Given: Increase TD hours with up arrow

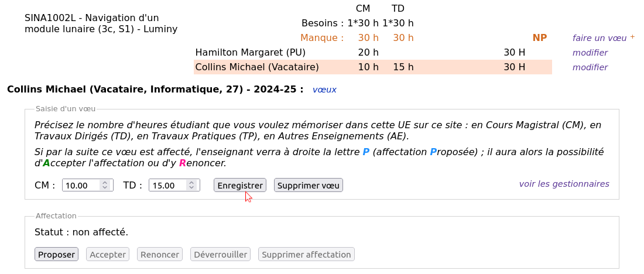Looking at the screenshot, I should pyautogui.click(x=192, y=183).
